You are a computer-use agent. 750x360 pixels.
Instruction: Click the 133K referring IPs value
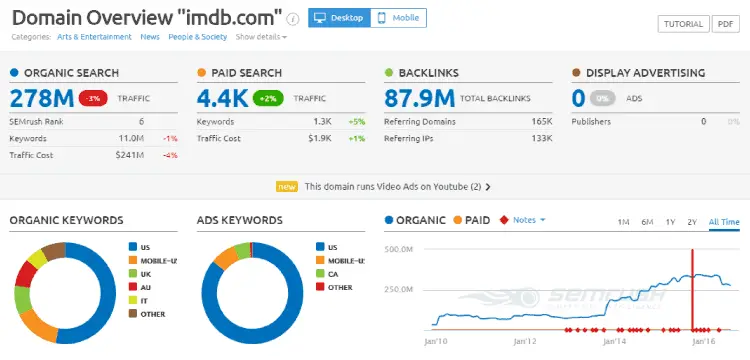541,139
